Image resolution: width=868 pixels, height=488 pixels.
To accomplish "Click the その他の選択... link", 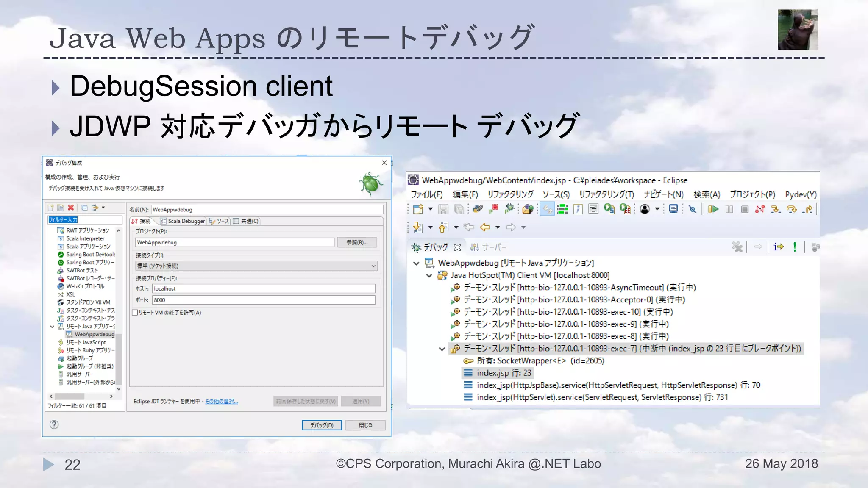I will pos(221,401).
